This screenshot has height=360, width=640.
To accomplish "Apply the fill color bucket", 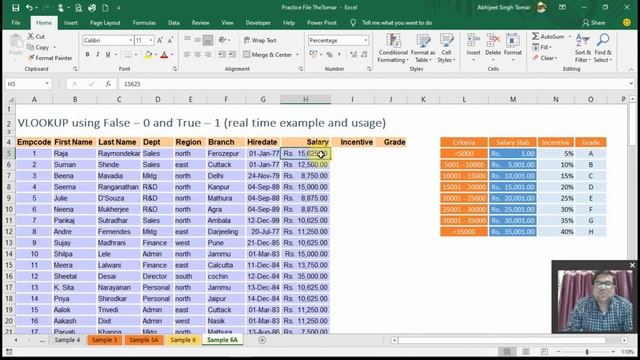I will pyautogui.click(x=148, y=55).
